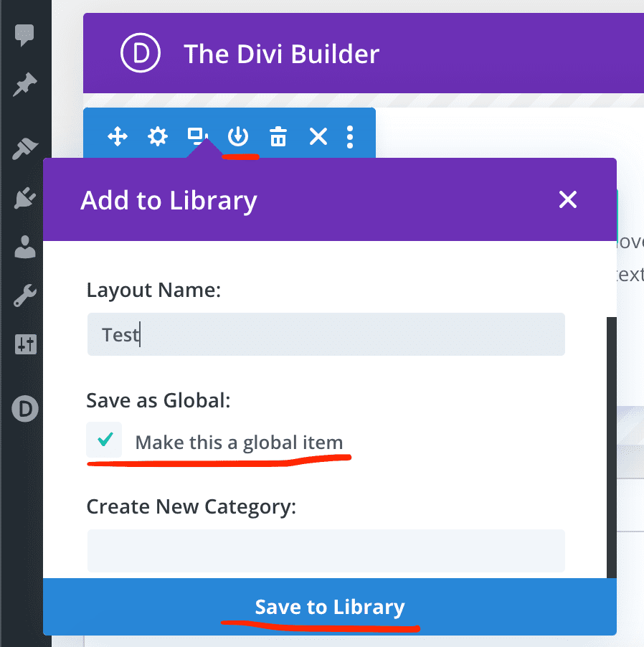Open Plugins sidebar icon
This screenshot has width=644, height=647.
[x=25, y=198]
